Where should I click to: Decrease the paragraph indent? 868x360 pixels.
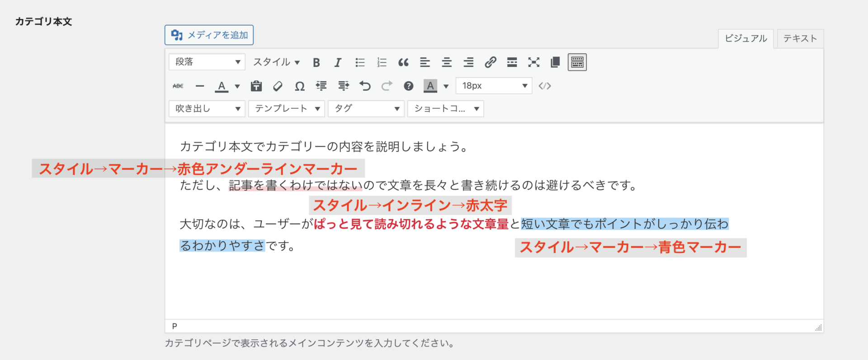(321, 86)
